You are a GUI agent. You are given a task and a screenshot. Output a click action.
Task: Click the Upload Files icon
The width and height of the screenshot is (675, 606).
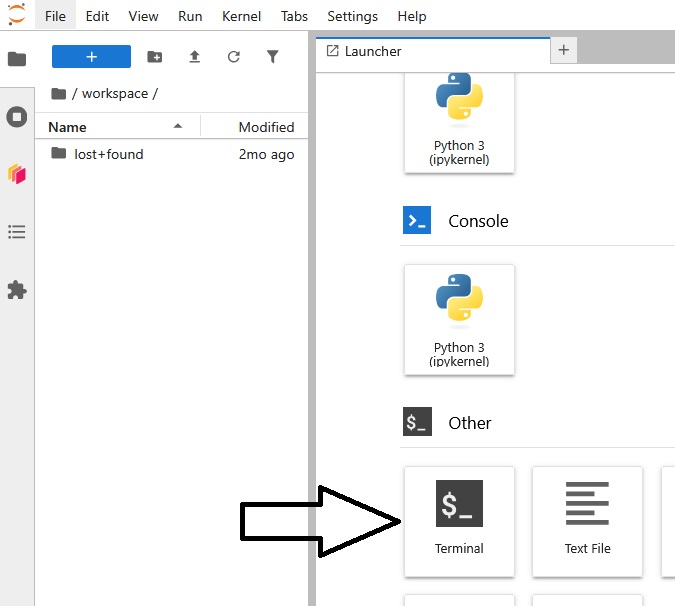click(194, 57)
